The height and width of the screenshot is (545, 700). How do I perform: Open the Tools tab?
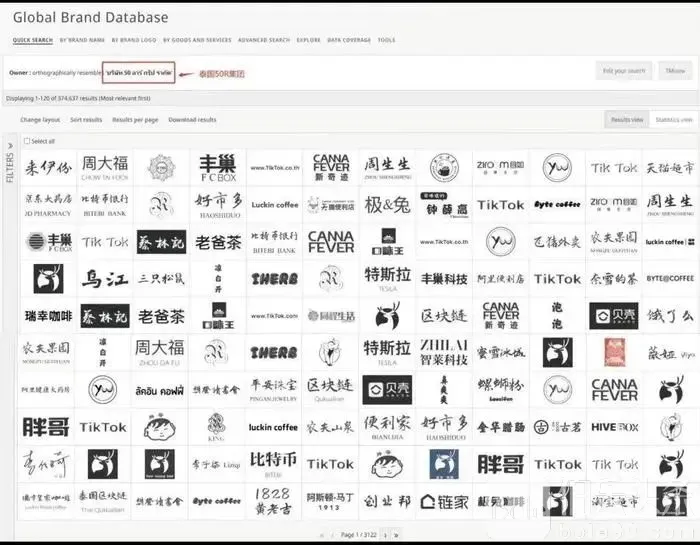point(387,40)
